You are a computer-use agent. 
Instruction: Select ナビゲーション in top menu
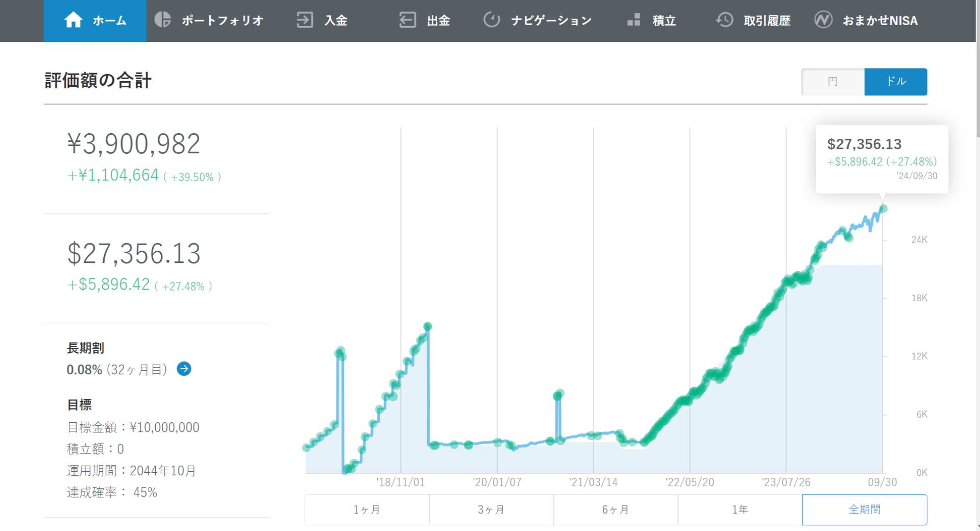pos(537,21)
